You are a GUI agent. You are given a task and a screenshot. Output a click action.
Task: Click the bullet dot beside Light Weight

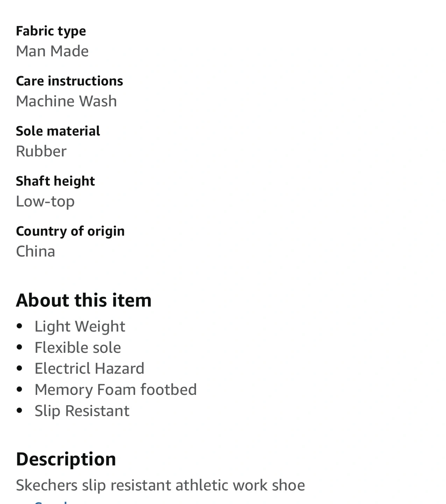point(20,327)
